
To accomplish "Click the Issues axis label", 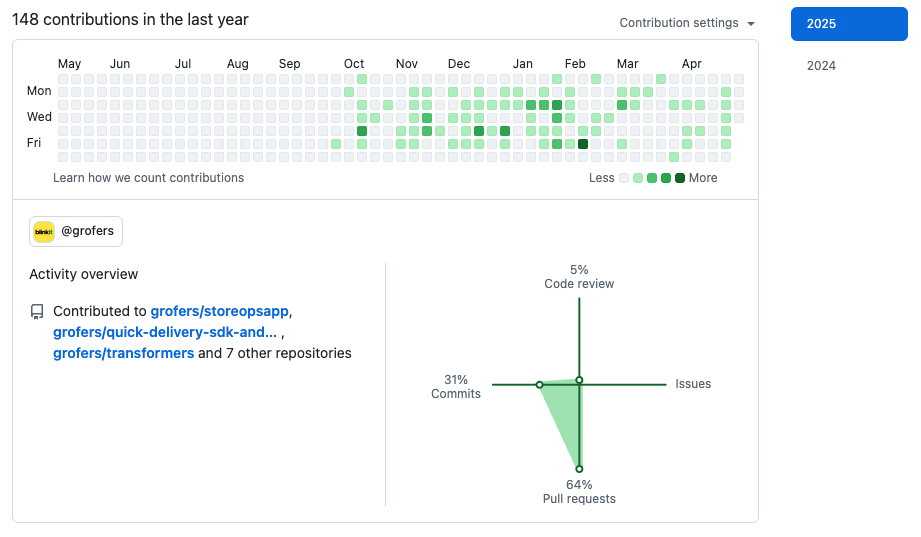I will coord(693,384).
